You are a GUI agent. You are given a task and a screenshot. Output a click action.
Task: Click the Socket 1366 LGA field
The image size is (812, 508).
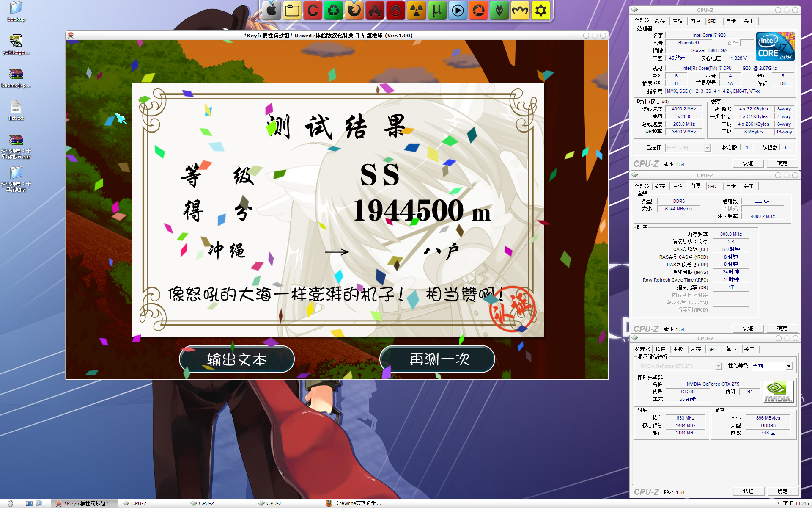[x=709, y=50]
